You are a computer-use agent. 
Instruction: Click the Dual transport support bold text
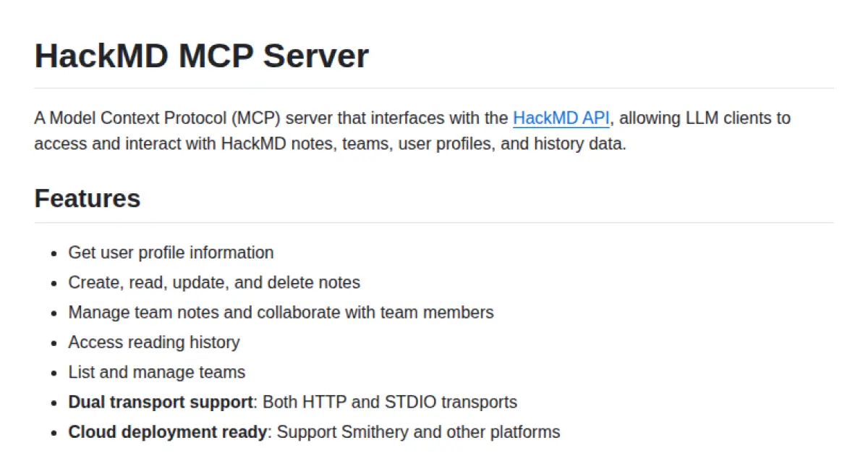click(159, 402)
